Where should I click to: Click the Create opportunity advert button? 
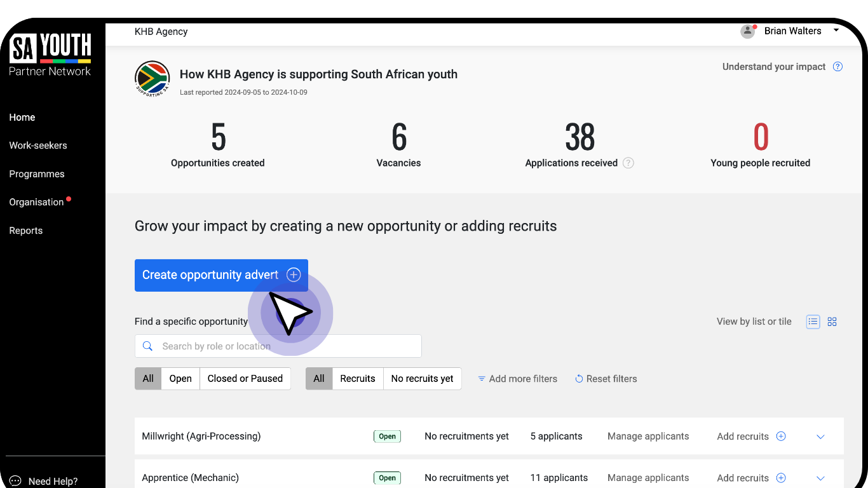pos(221,275)
